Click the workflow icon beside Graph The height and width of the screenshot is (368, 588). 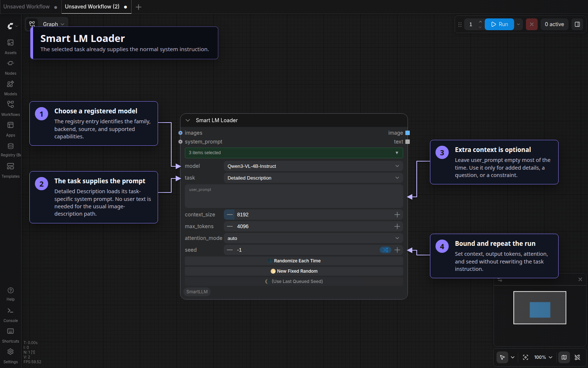pos(32,24)
